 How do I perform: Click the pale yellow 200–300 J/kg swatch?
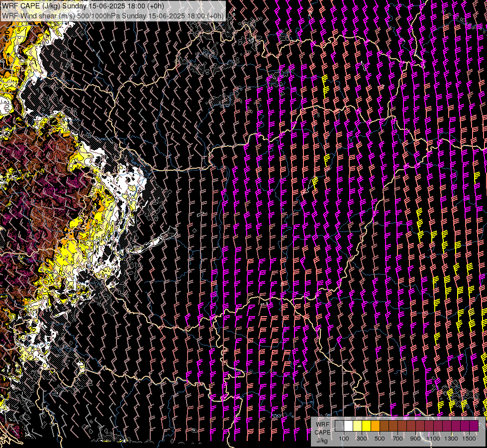tap(358, 426)
